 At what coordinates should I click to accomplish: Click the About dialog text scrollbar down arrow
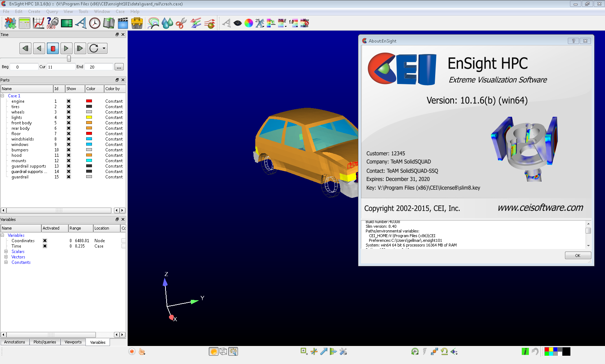point(588,246)
